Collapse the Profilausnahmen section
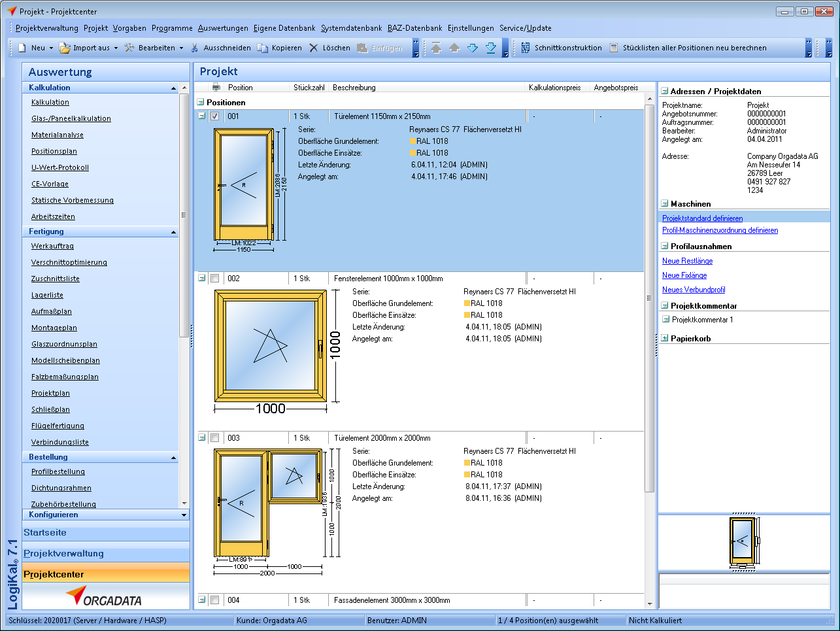 (665, 247)
